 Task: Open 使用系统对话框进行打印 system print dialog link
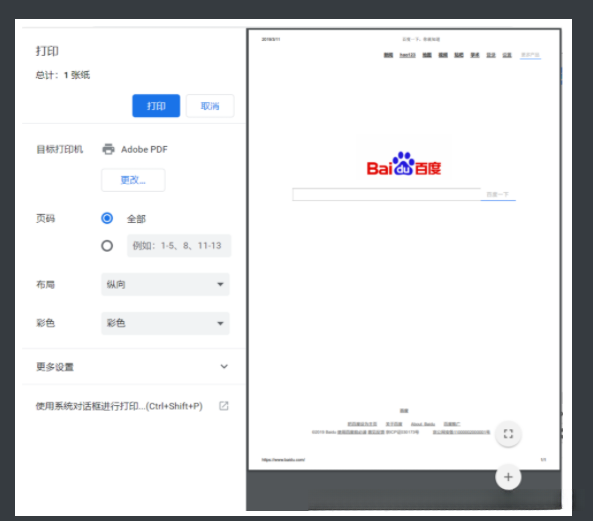(119, 406)
